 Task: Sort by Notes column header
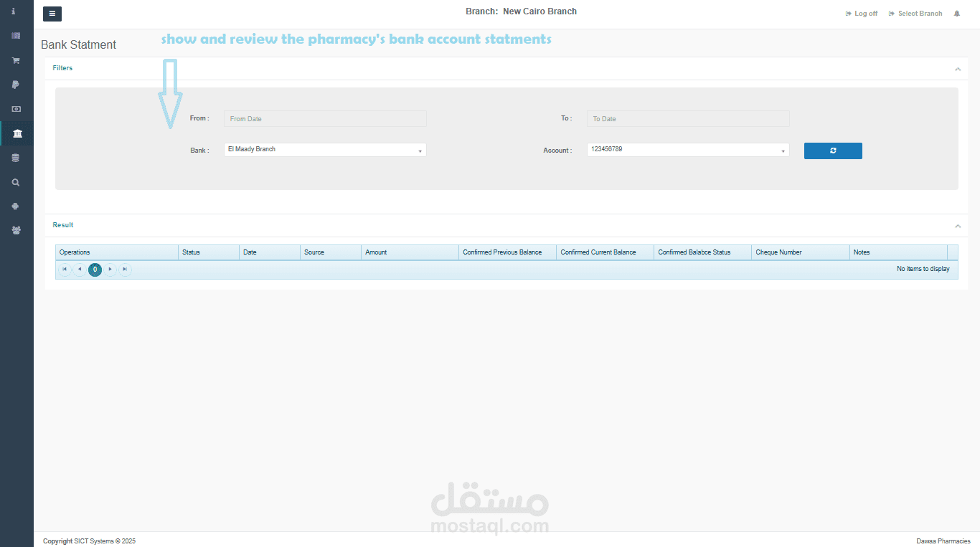[898, 252]
